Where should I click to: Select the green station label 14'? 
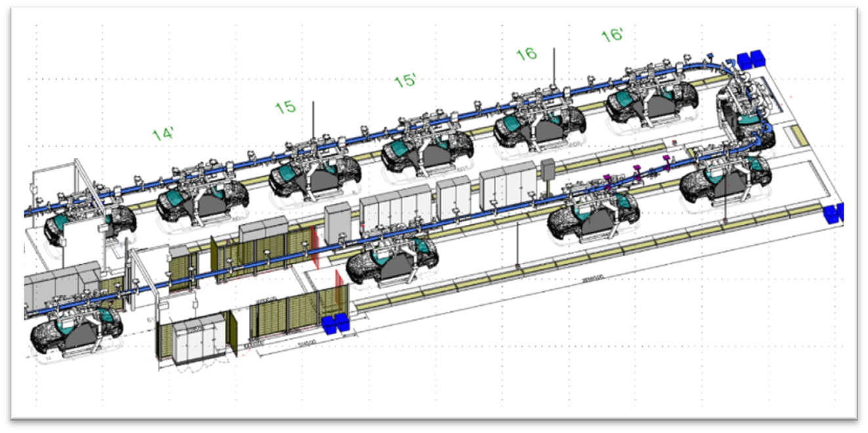coord(162,134)
